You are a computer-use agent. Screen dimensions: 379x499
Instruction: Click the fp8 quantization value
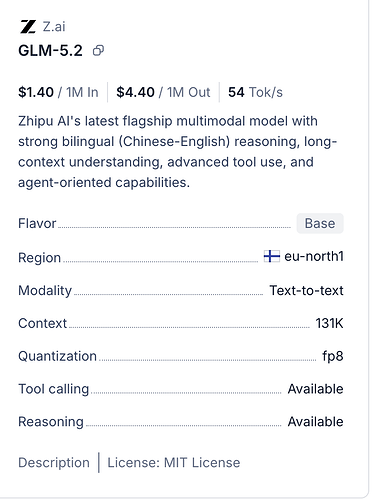tap(333, 356)
